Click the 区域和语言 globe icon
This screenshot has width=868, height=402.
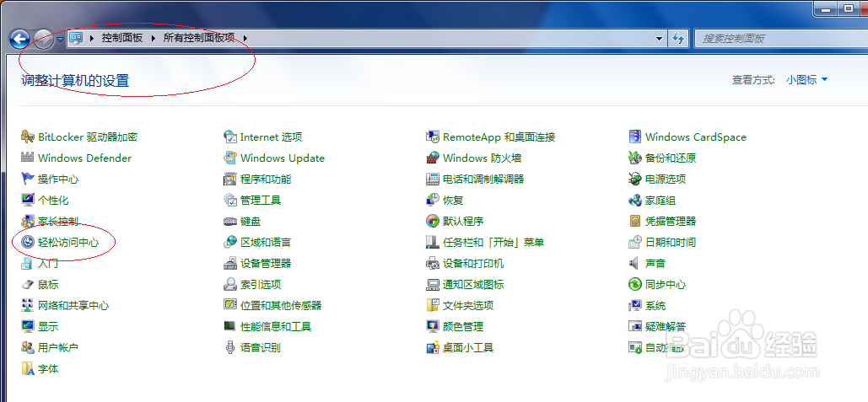coord(230,242)
